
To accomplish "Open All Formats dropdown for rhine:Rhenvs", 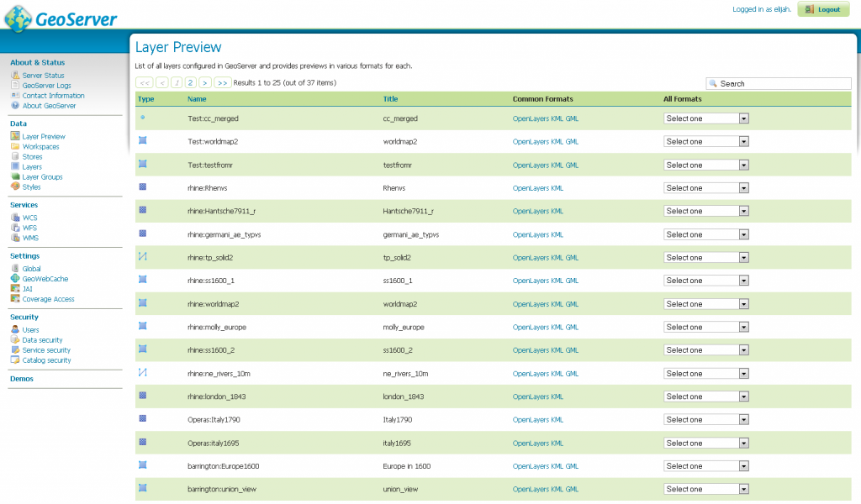I will (x=706, y=188).
